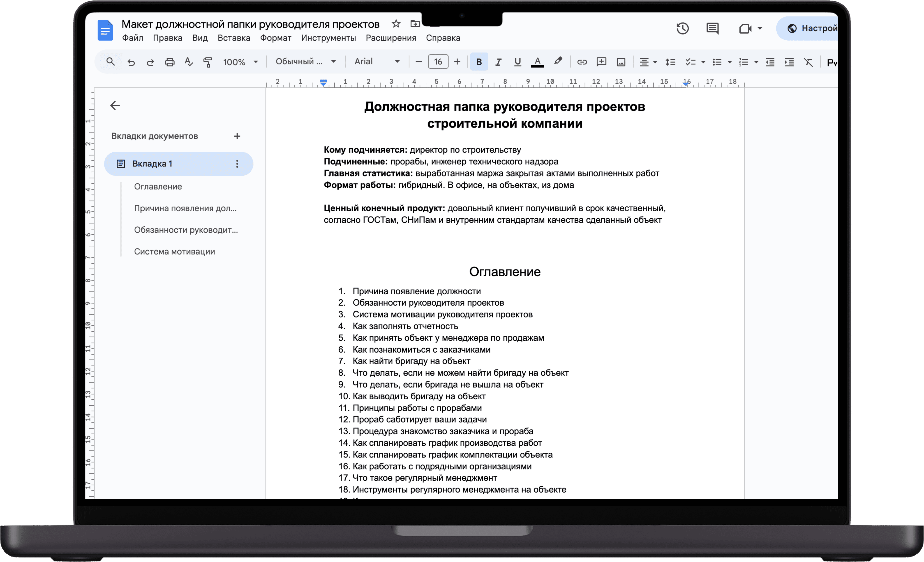Image resolution: width=924 pixels, height=562 pixels.
Task: Click the print icon in toolbar
Action: [x=169, y=62]
